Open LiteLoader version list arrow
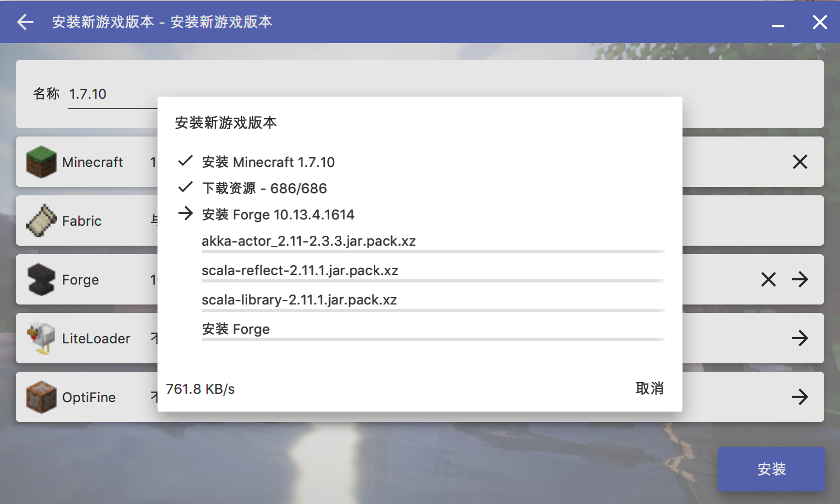Screen dimensions: 840x504 [800, 338]
